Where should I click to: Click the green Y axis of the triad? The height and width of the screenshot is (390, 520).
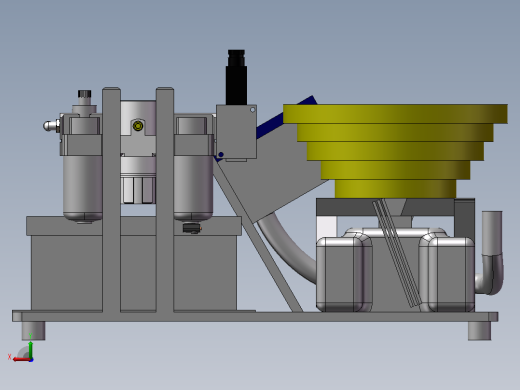tap(30, 350)
